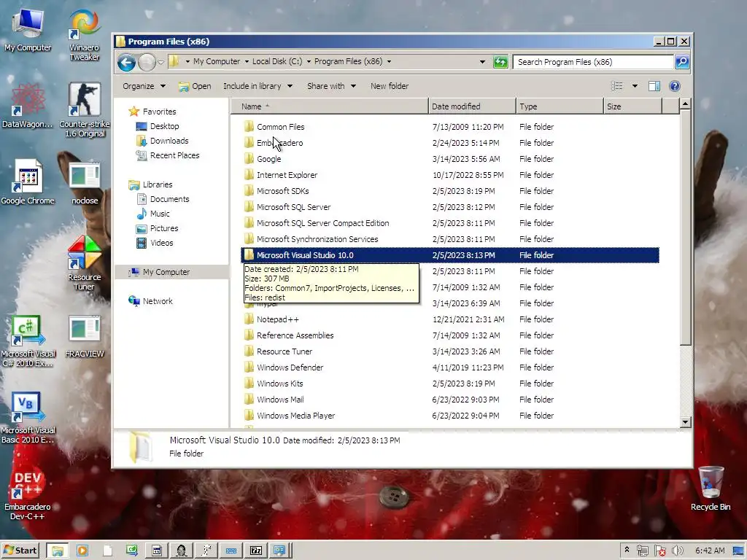Open the Help question mark button

coord(675,86)
